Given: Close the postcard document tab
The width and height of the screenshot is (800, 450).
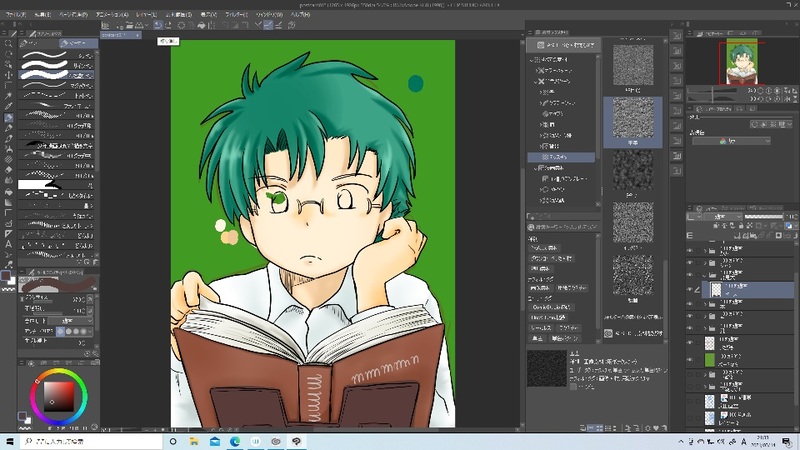Looking at the screenshot, I should point(137,35).
